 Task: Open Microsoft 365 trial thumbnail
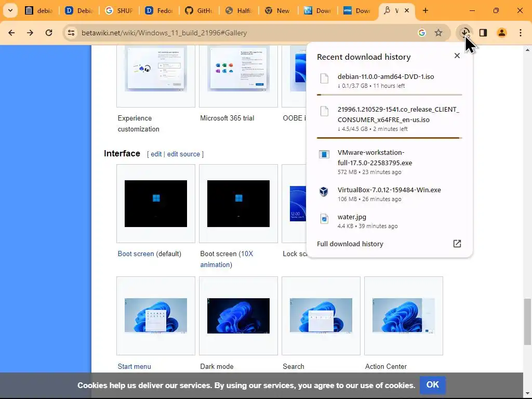(x=238, y=69)
